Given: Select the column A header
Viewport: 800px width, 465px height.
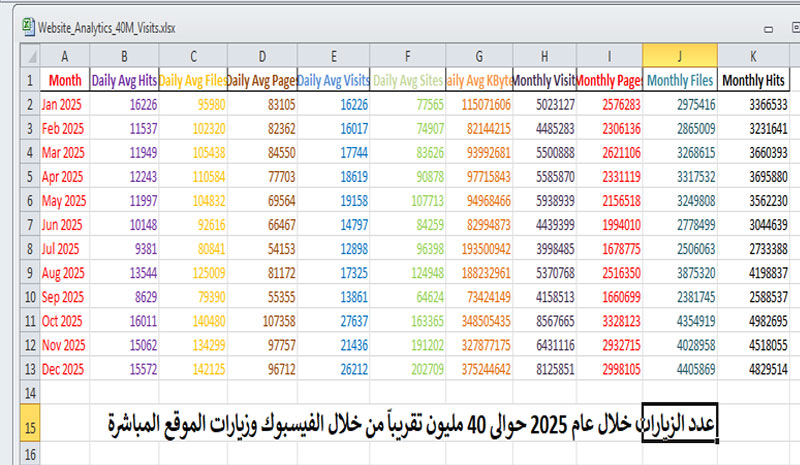Looking at the screenshot, I should (65, 55).
